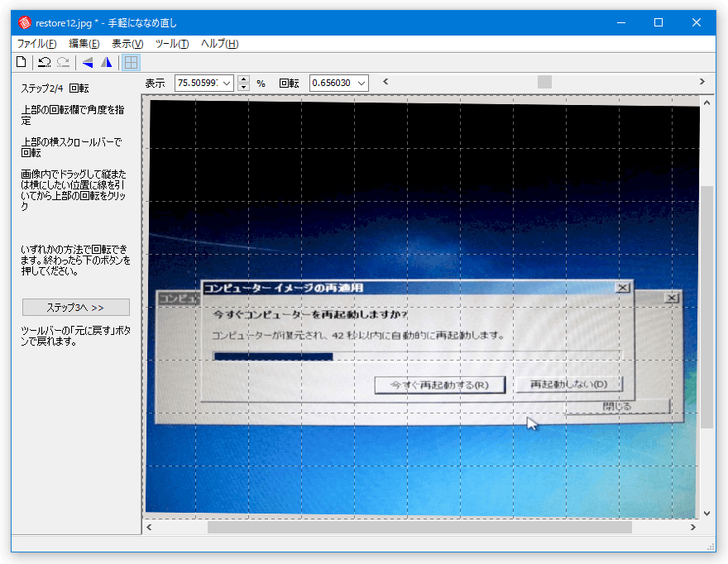Click the window resize grip in status bar

711,547
